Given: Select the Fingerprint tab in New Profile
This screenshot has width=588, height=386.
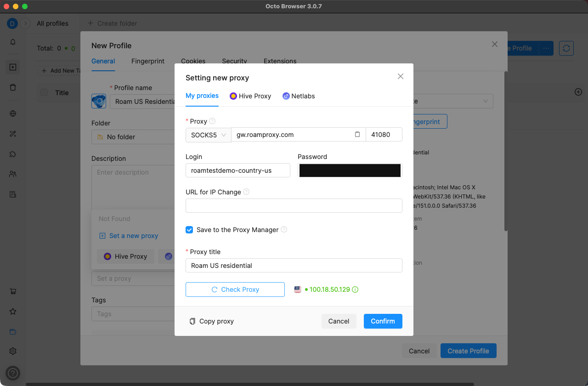Looking at the screenshot, I should (148, 61).
